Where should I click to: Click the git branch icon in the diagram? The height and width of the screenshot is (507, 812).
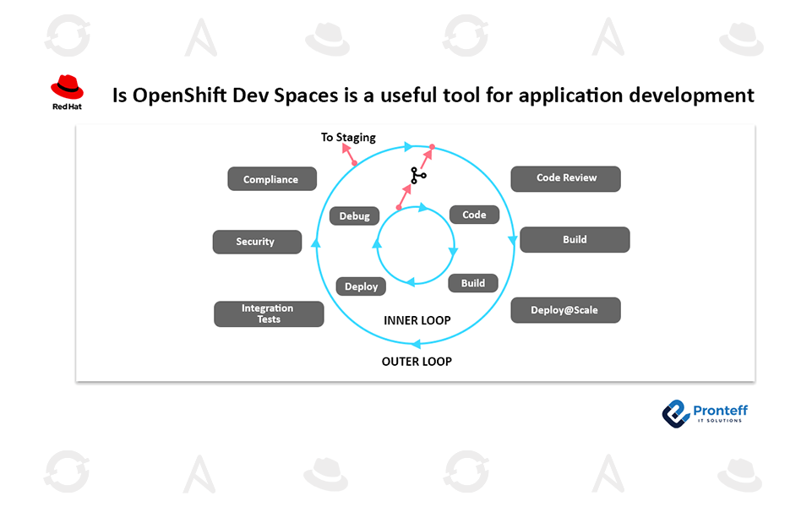click(x=417, y=176)
